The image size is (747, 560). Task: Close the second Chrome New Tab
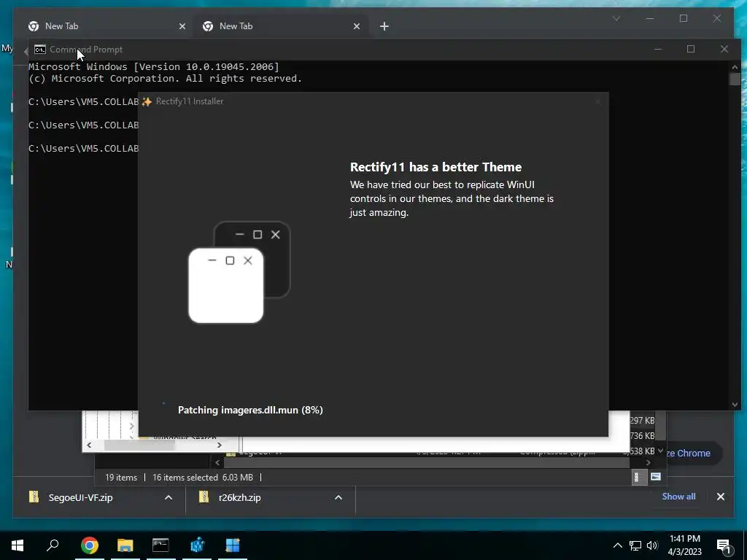(x=357, y=27)
